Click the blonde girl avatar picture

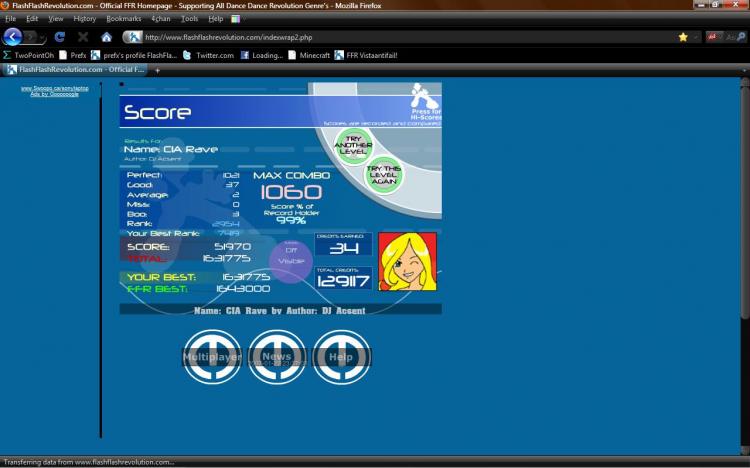408,262
